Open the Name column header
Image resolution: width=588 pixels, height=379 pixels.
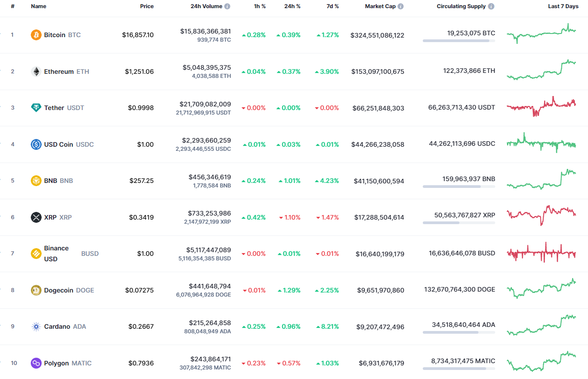38,6
